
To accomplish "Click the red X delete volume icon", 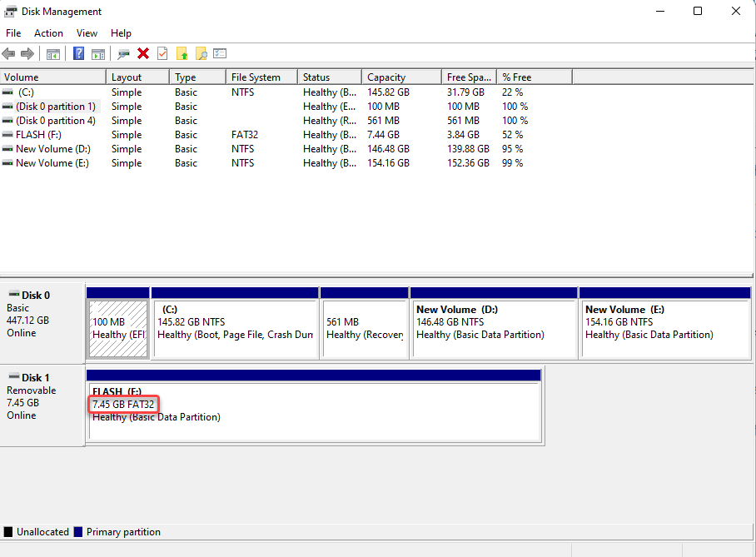I will pos(142,53).
